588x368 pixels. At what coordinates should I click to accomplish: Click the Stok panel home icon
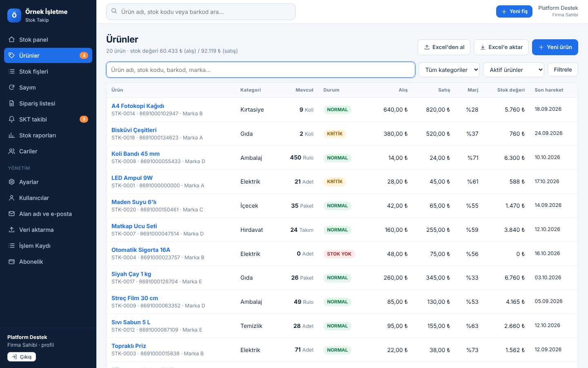tap(11, 40)
